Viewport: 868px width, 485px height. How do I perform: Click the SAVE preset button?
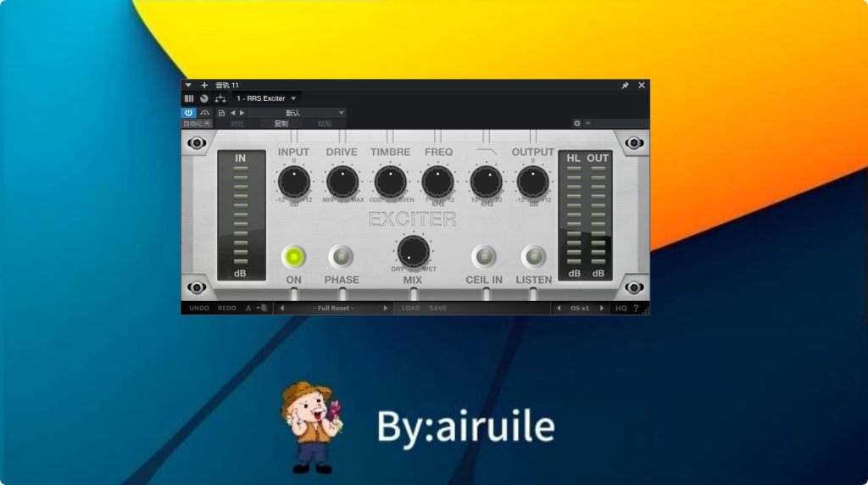(x=438, y=309)
